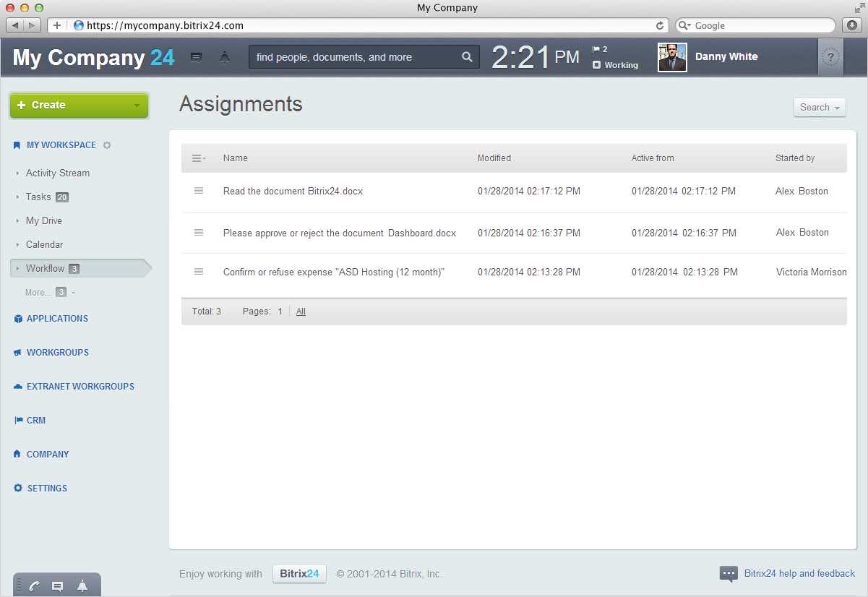Image resolution: width=868 pixels, height=597 pixels.
Task: Click the find people, documents search field
Action: pyautogui.click(x=354, y=57)
